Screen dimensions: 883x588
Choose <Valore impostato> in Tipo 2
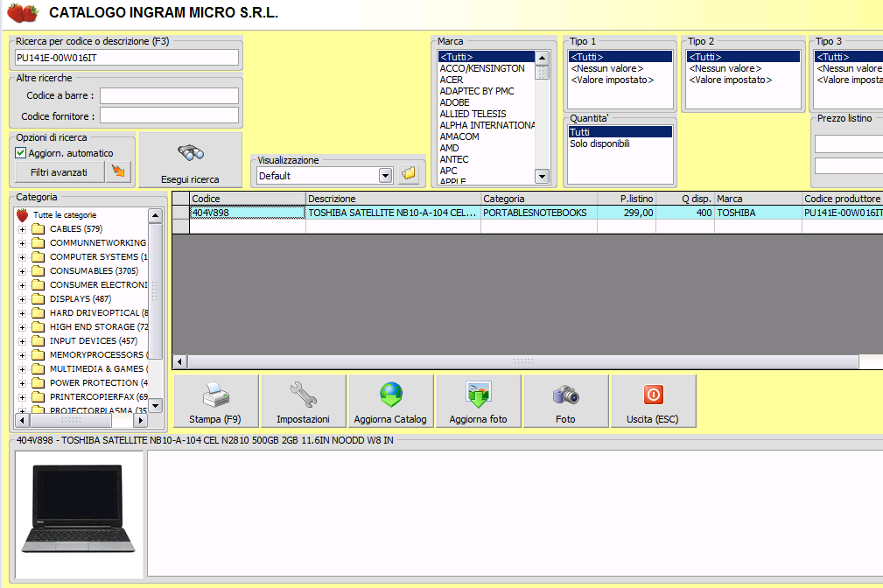[743, 80]
